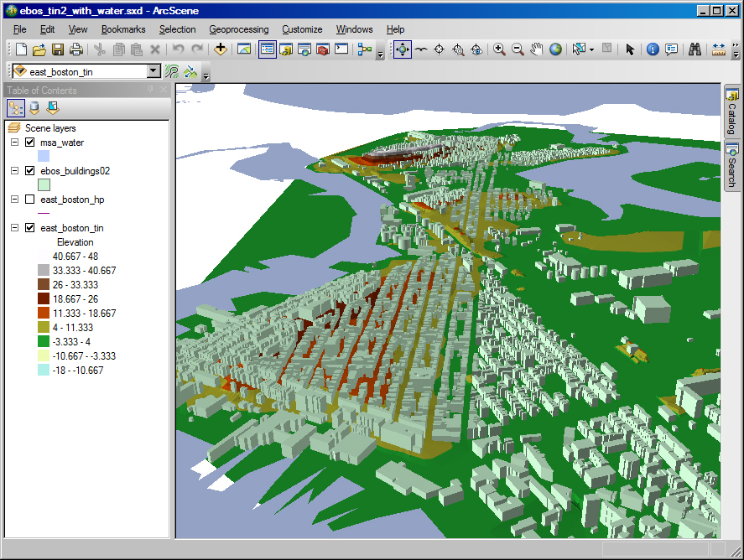Disable the ebos_buildings02 layer
744x560 pixels.
tap(30, 170)
